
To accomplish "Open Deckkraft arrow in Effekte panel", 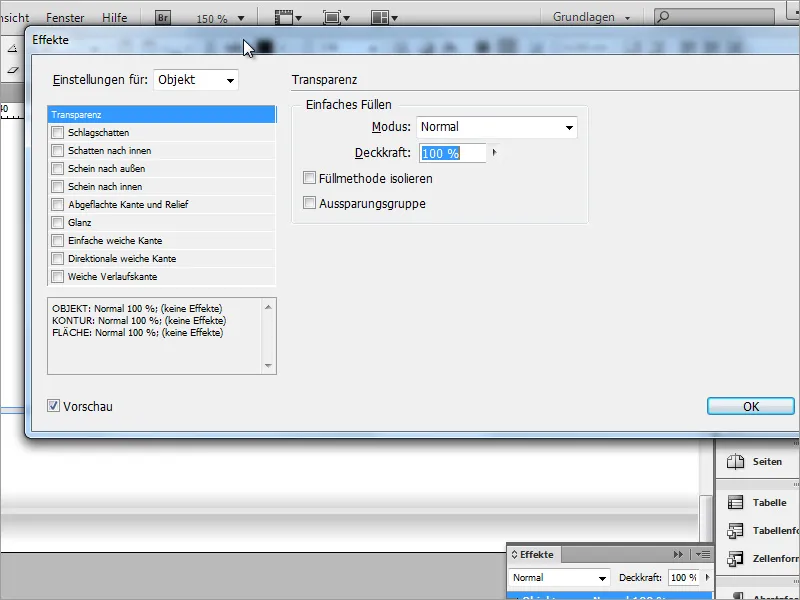I will [x=707, y=578].
